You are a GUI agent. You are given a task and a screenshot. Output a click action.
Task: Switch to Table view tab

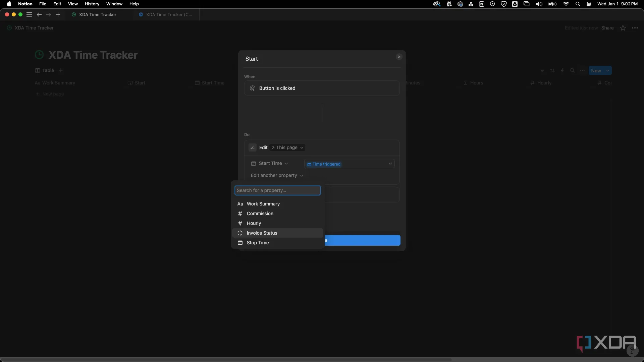44,70
